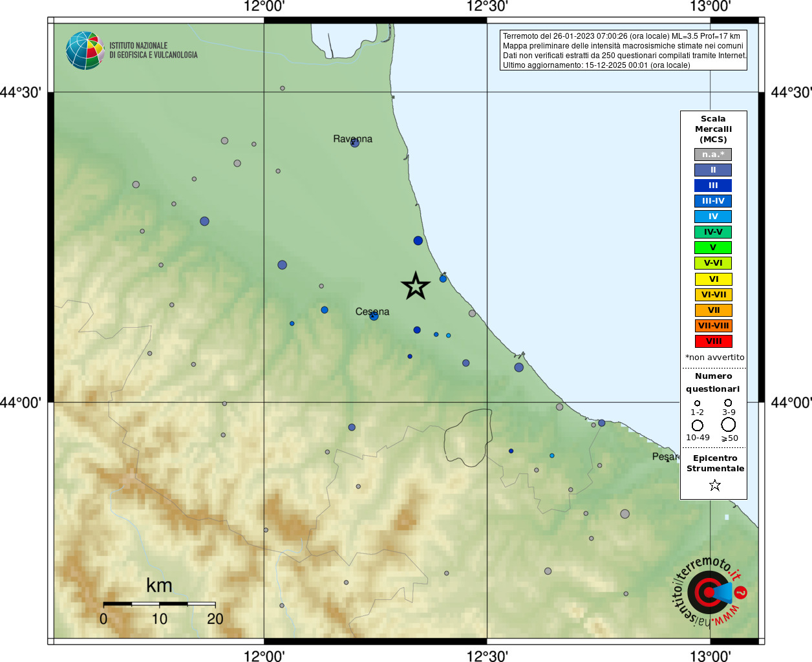This screenshot has width=812, height=662.
Task: Click the 'Dati non verificati' line
Action: click(625, 56)
